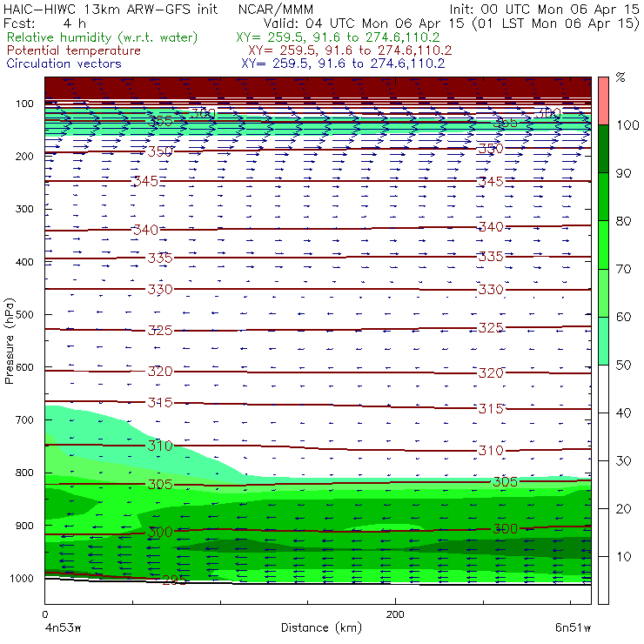
Task: Click the colorbar '40' percent label
Action: click(x=623, y=413)
